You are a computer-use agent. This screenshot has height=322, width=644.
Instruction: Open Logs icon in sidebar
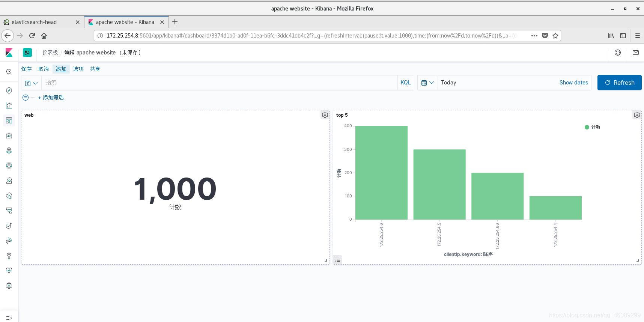(x=9, y=196)
